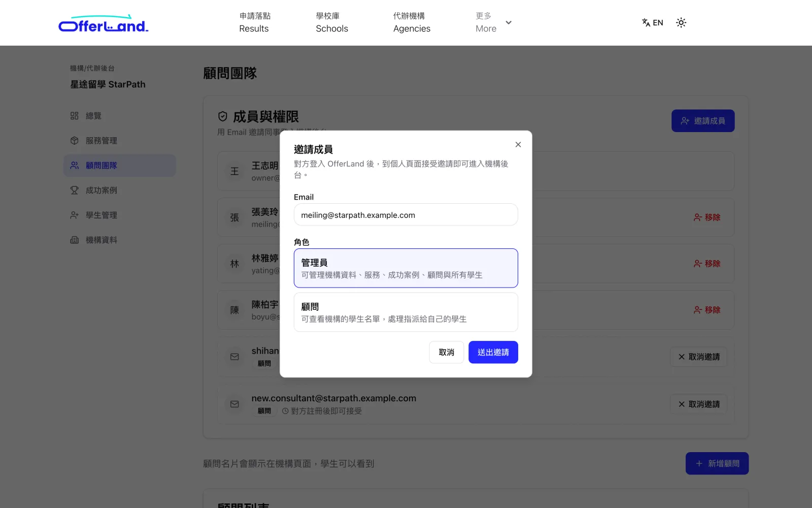Expand the 更多 More dropdown
812x508 pixels.
493,22
